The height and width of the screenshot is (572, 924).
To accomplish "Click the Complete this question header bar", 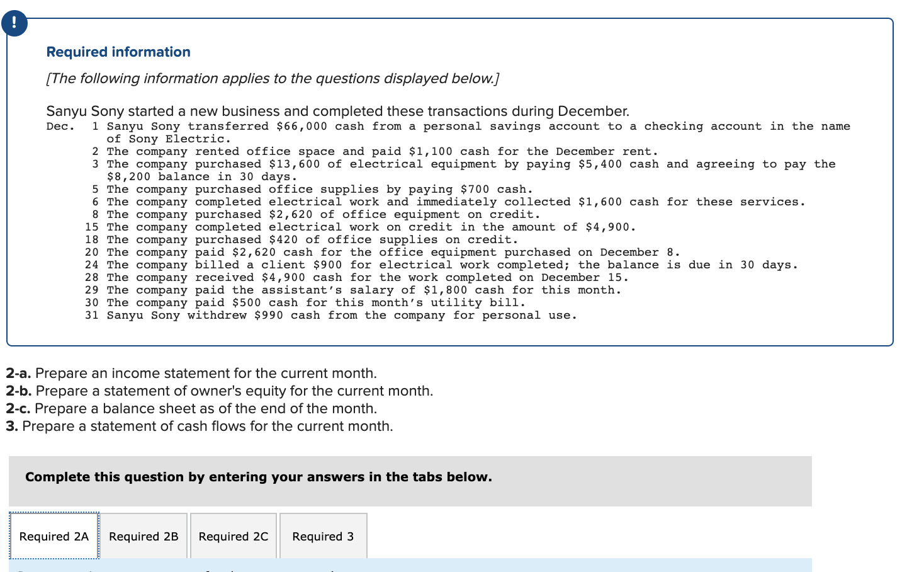I will 259,477.
